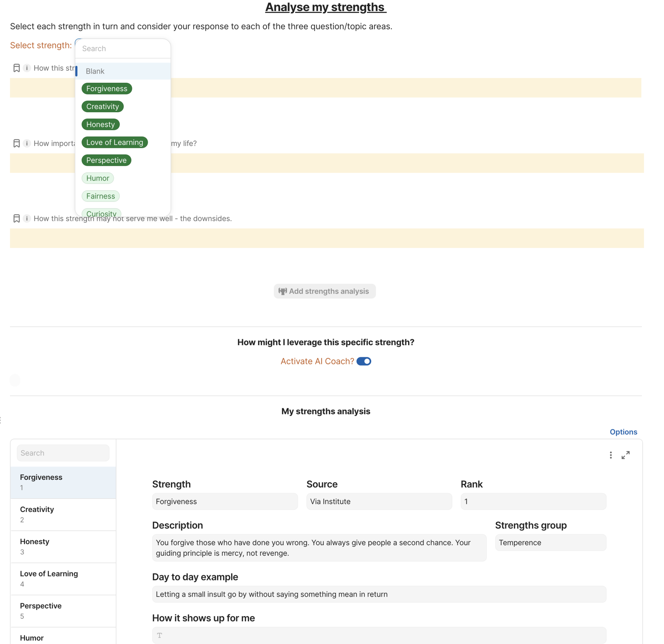Toggle the Activate AI Coach switch

tap(364, 361)
